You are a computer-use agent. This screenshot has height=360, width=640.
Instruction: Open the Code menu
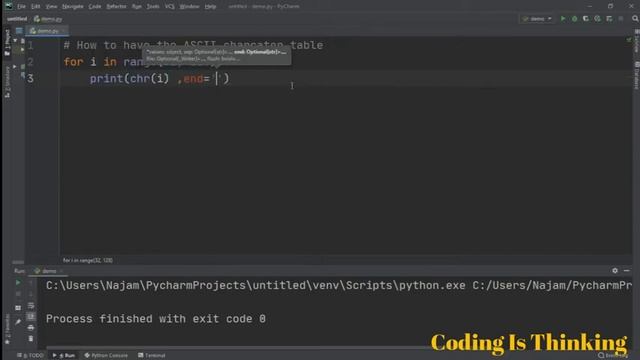95,7
